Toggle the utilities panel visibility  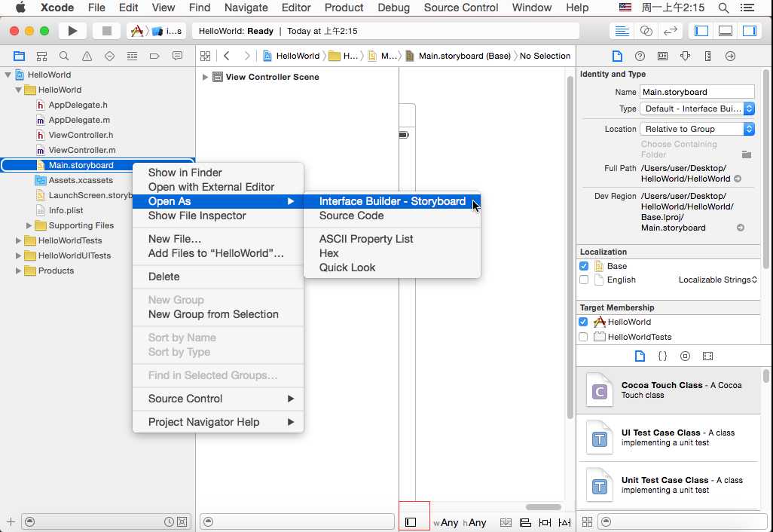point(750,31)
